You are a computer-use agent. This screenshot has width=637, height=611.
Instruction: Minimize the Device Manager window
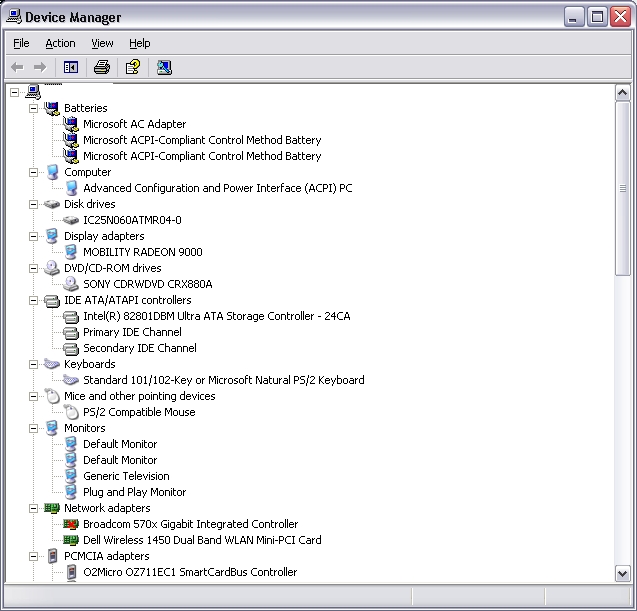[573, 17]
